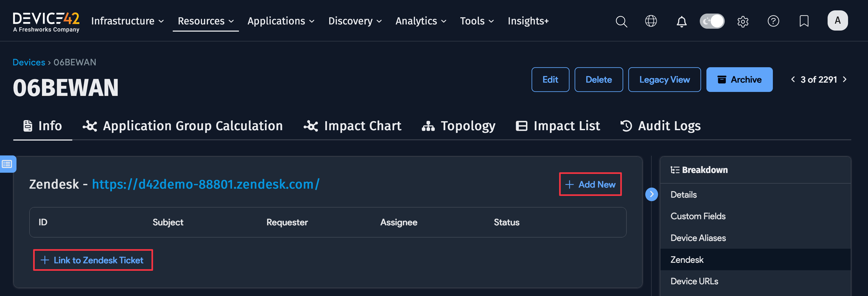The height and width of the screenshot is (296, 868).
Task: Go to next device arrow
Action: [844, 79]
